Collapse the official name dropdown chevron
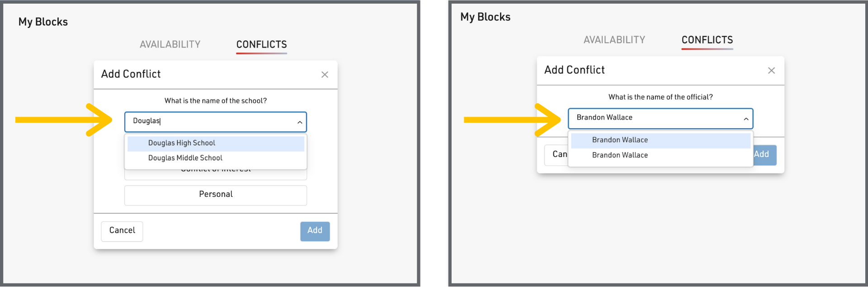 (x=746, y=119)
